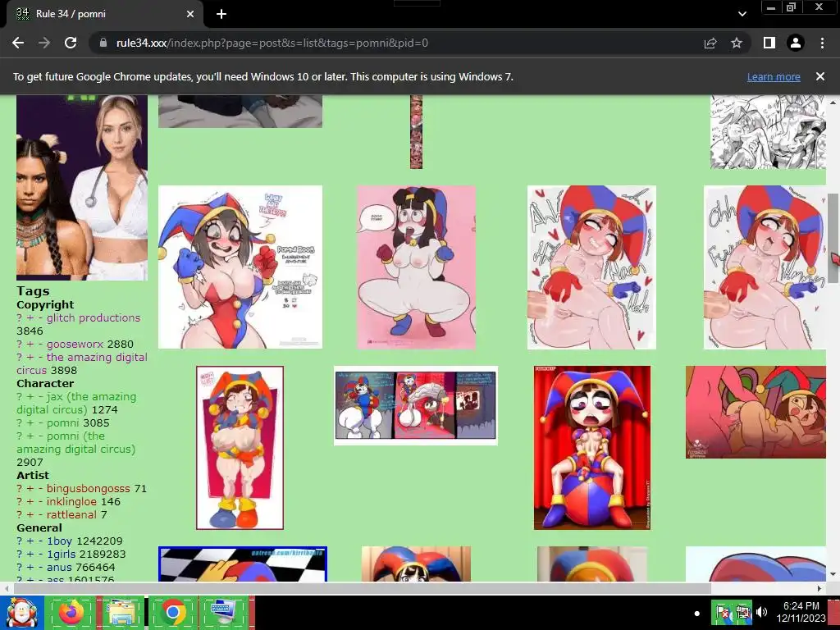Open the jax (the amazing digital circus) tag

tap(76, 403)
